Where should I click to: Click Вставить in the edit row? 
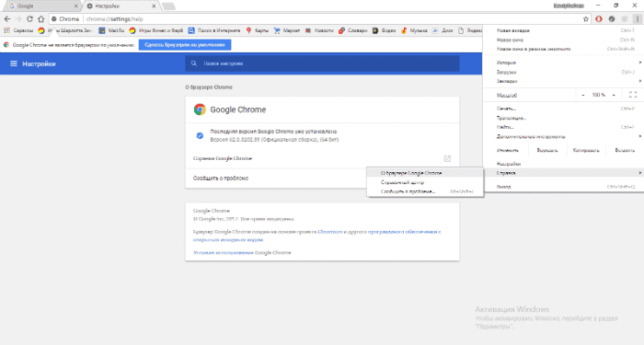point(625,150)
